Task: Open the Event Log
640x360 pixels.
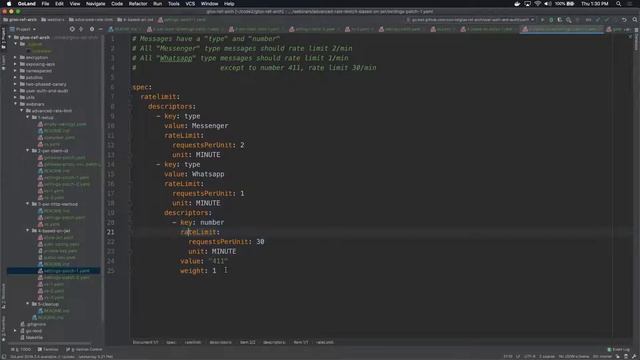Action: coord(618,350)
